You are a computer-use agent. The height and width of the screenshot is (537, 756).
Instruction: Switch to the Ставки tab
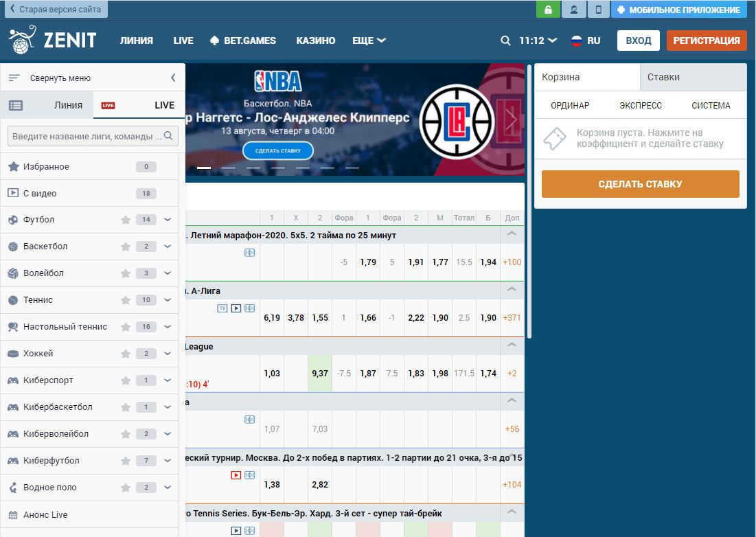[x=694, y=77]
